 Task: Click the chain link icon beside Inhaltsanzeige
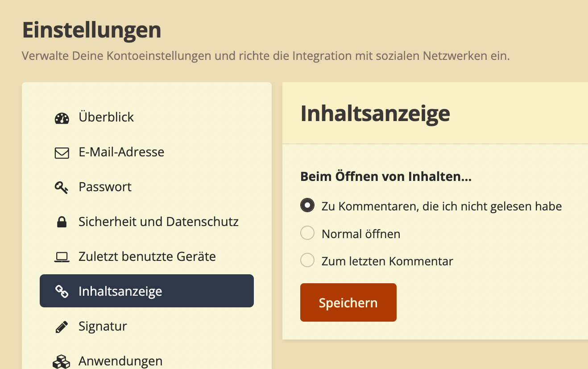62,292
